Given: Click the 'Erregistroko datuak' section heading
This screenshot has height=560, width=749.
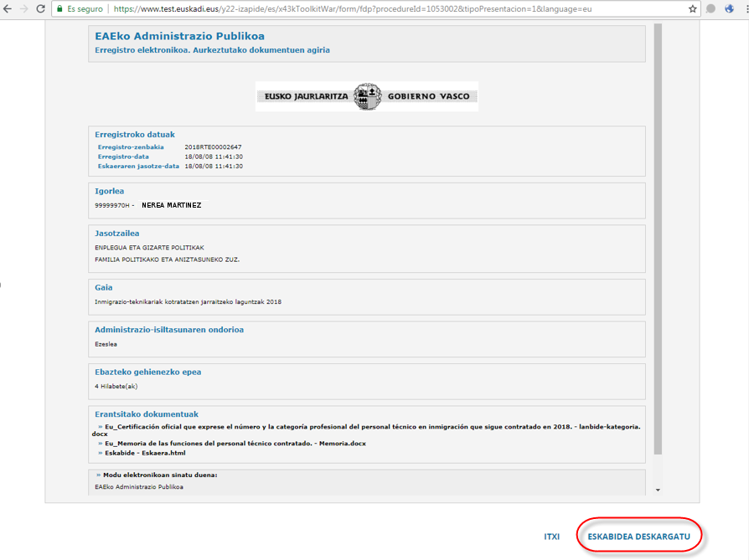Looking at the screenshot, I should tap(135, 134).
